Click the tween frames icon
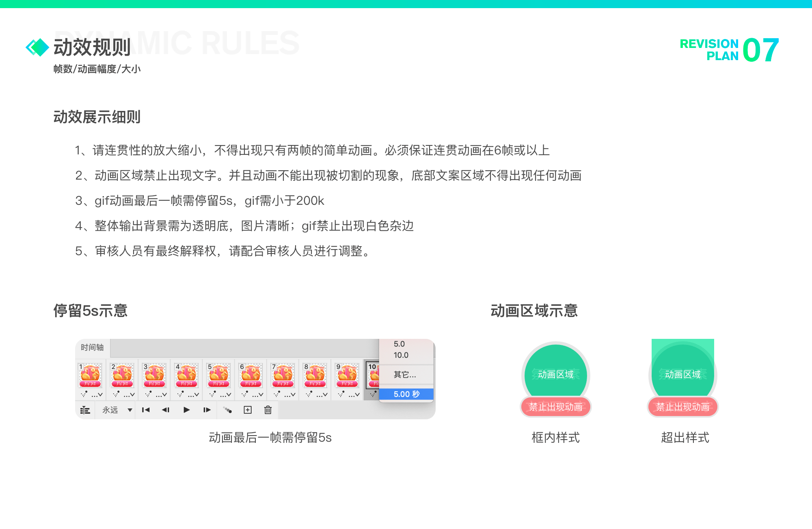This screenshot has width=812, height=529. pyautogui.click(x=227, y=410)
